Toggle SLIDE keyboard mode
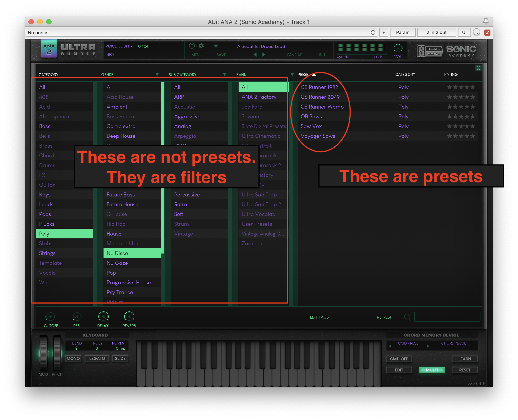Viewport: 518px width, 420px height. 120,359
